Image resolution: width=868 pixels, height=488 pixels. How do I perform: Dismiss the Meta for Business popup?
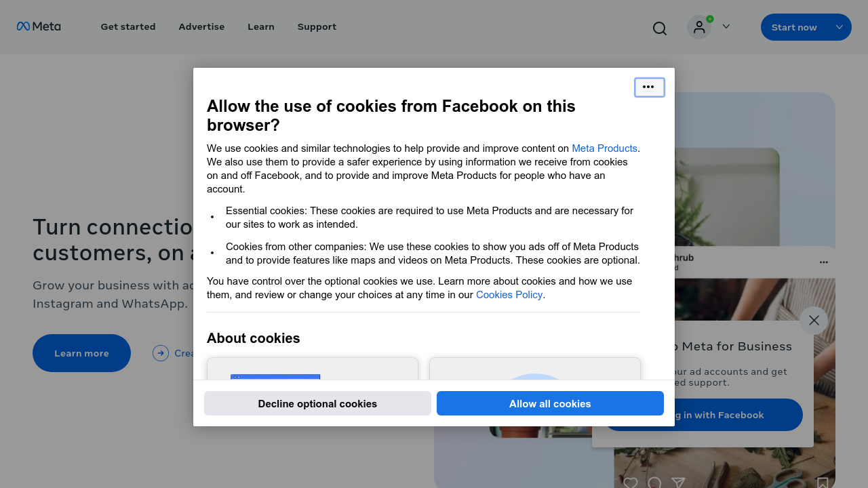click(814, 320)
